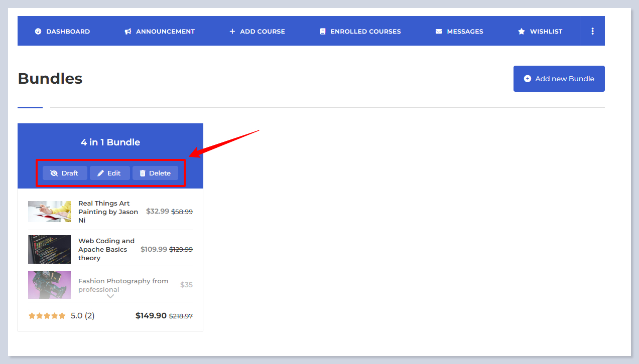Click Web Coding and Apache Basics theory title
This screenshot has height=364, width=639.
coord(106,249)
